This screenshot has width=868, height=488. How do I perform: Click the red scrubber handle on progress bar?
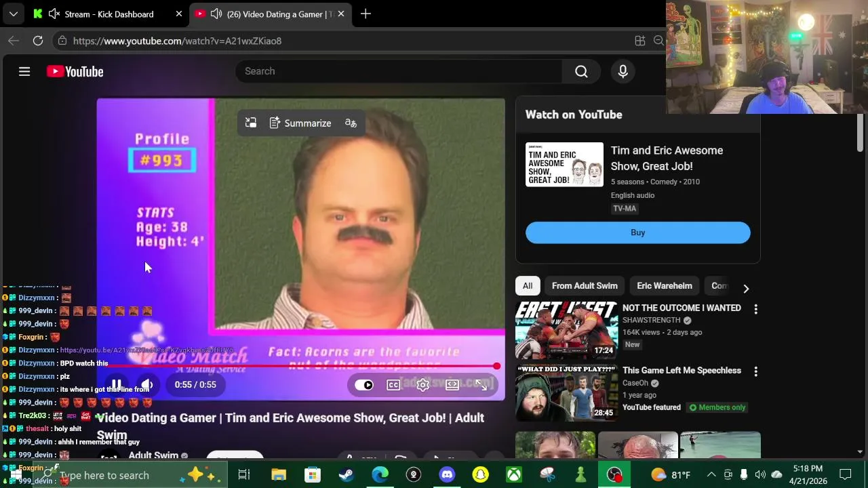pyautogui.click(x=497, y=366)
